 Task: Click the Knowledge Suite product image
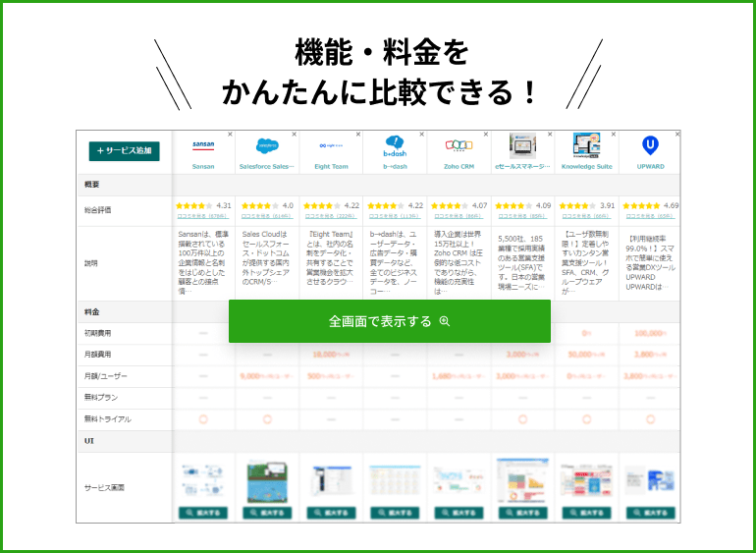click(x=587, y=146)
